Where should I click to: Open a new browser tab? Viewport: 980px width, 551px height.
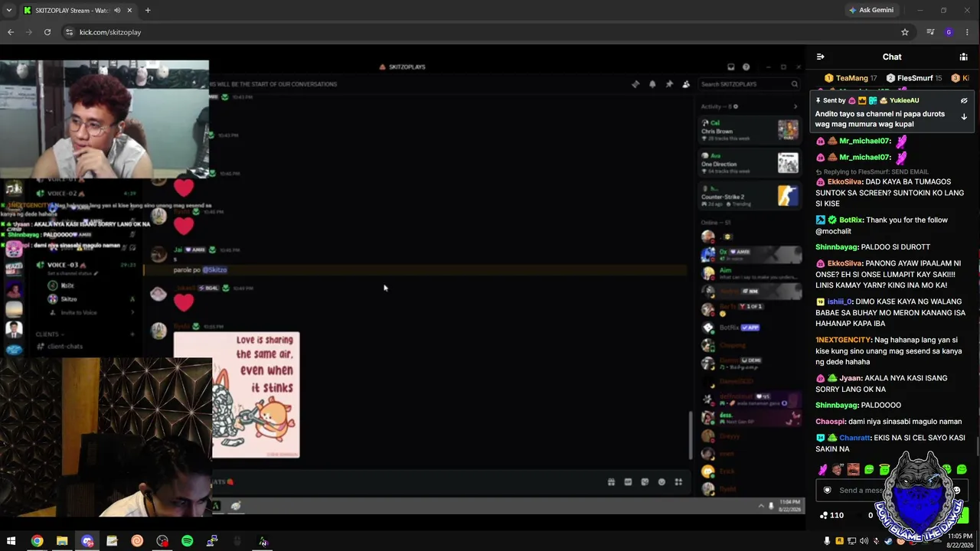coord(148,10)
